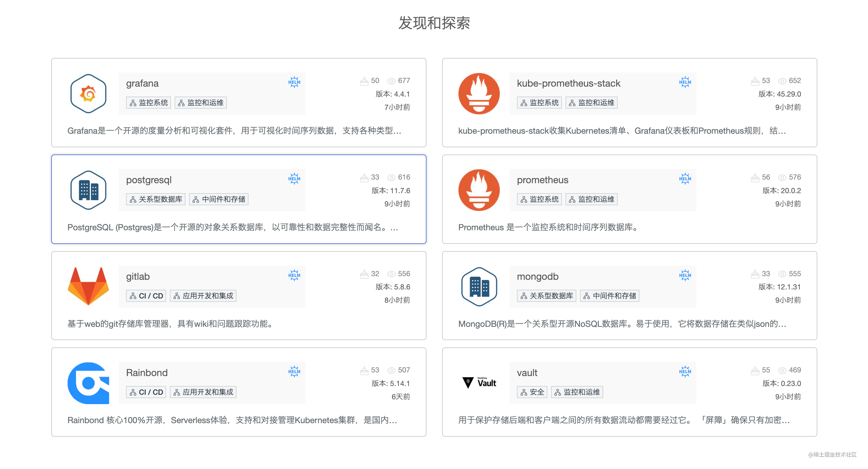Screen dimensions: 868x469
Task: Select 关系型数据库 tag on postgresql card
Action: tap(156, 199)
